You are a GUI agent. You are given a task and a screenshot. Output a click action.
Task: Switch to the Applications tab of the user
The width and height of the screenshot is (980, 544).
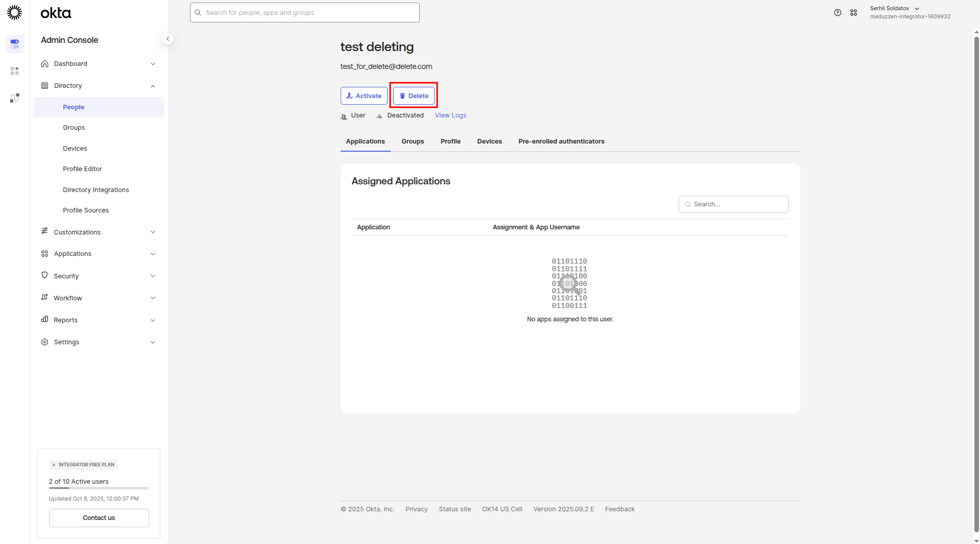tap(365, 141)
